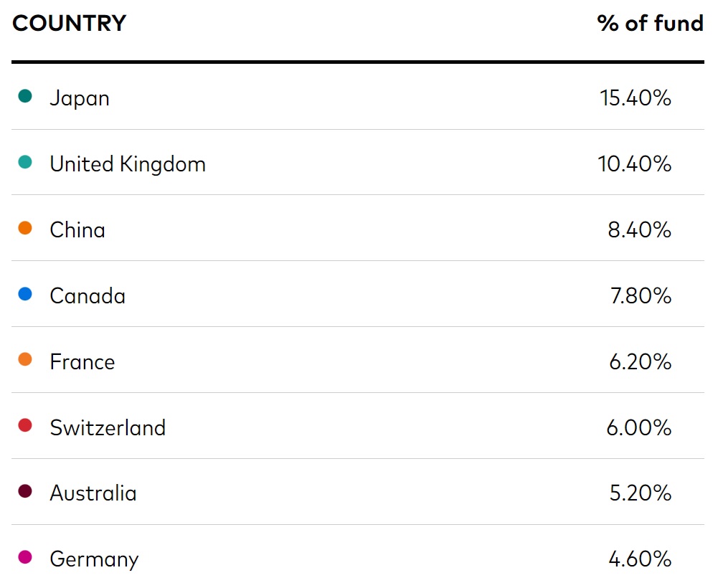
Task: Click the red dot next to Switzerland
Action: point(25,426)
